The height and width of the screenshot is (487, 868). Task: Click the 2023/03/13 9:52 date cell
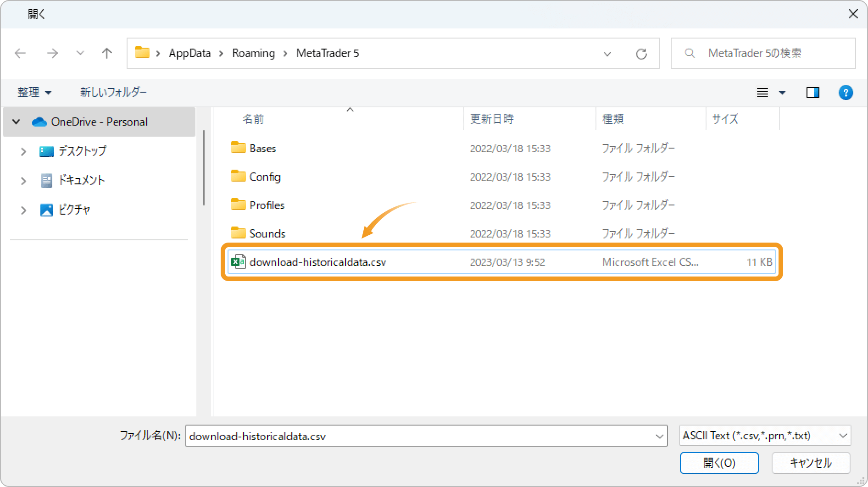507,262
